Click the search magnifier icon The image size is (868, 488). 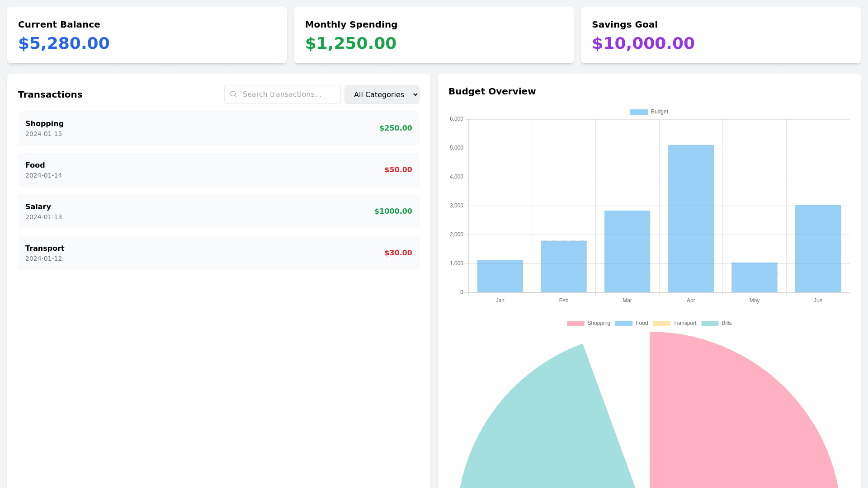tap(233, 94)
